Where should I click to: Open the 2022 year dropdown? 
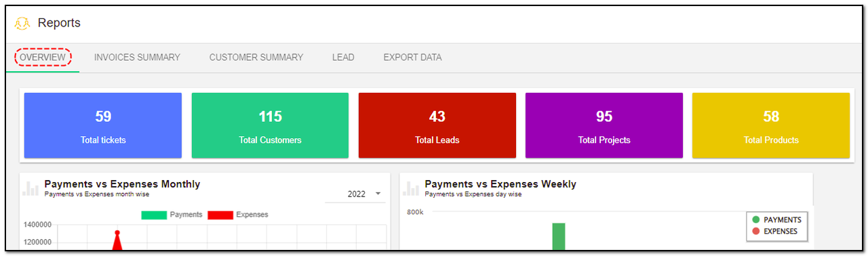355,194
